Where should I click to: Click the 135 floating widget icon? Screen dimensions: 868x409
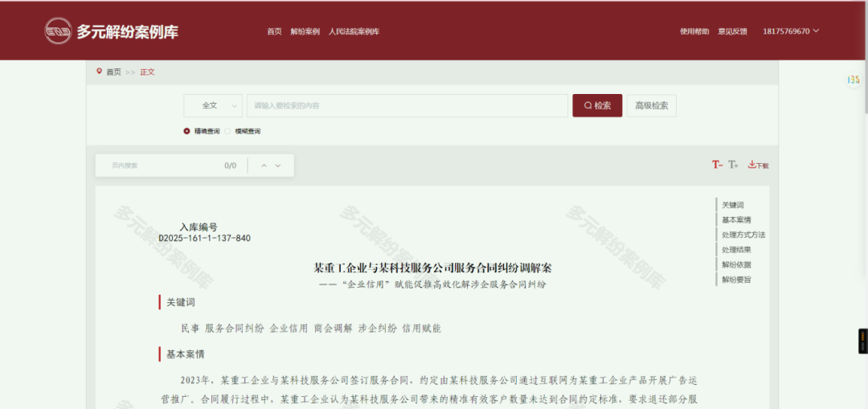pyautogui.click(x=853, y=80)
